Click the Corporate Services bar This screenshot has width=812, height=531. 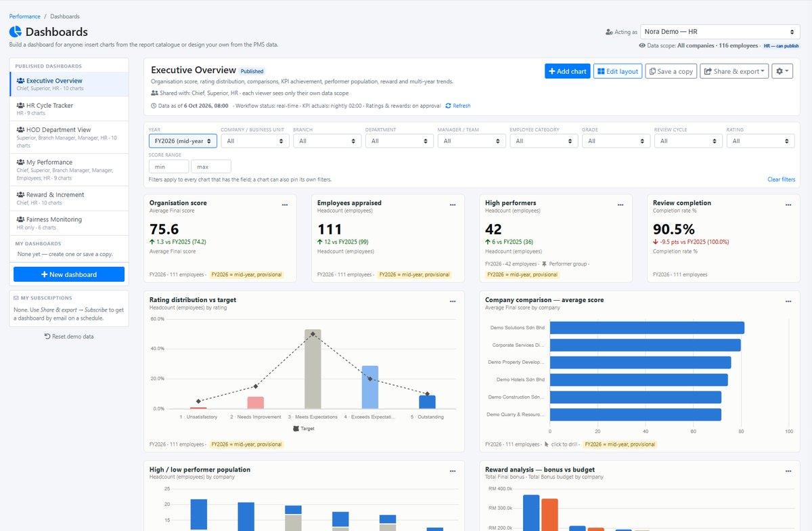click(646, 345)
